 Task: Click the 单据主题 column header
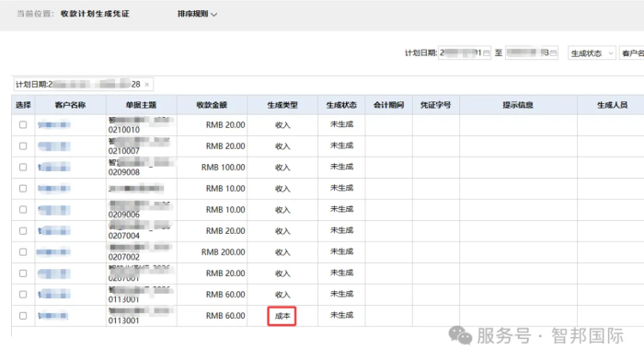point(142,105)
